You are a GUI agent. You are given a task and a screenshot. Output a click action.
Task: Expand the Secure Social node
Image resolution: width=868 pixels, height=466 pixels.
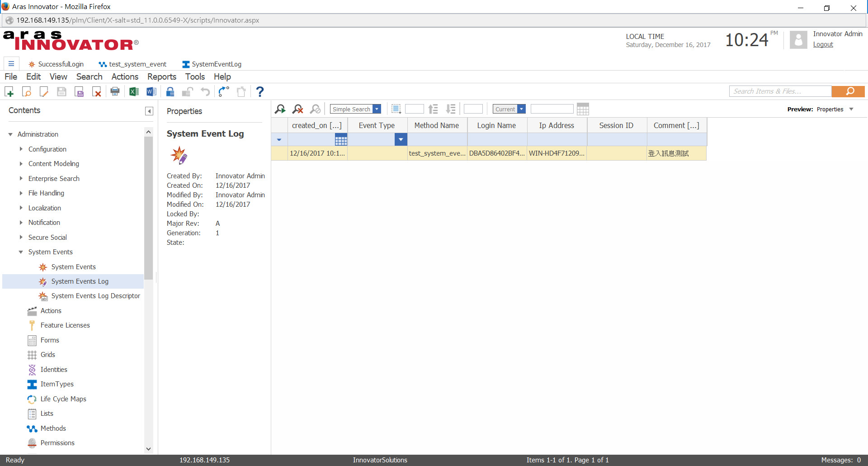21,237
